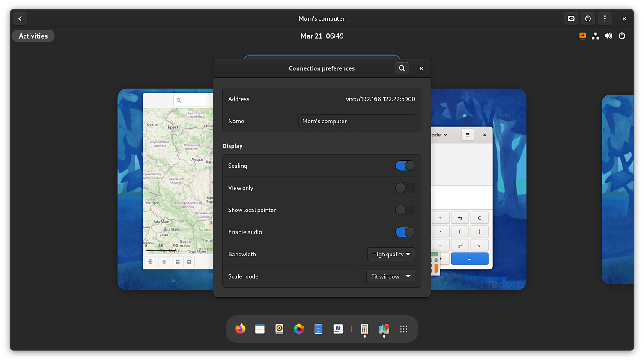Enable the View only switch
Screen dimensions: 644x362
pyautogui.click(x=405, y=188)
